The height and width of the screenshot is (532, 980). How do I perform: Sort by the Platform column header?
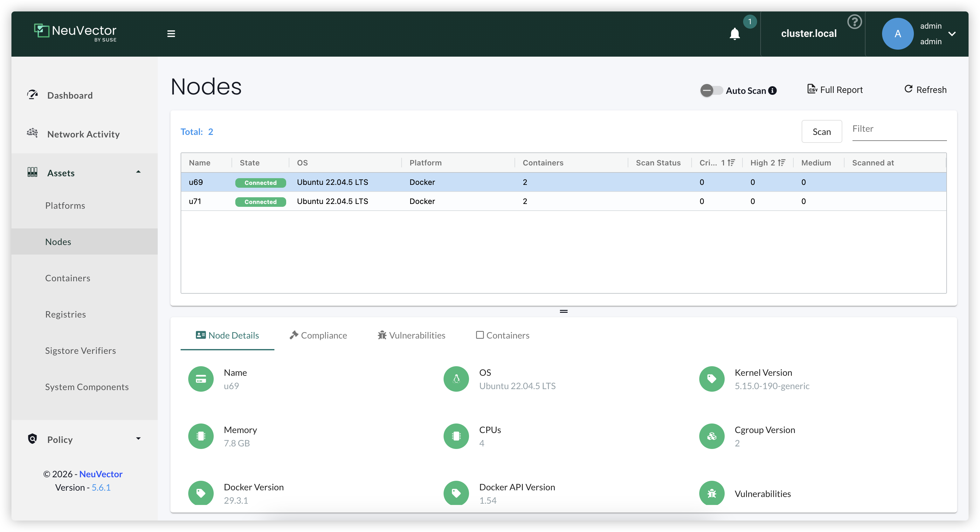(x=425, y=163)
